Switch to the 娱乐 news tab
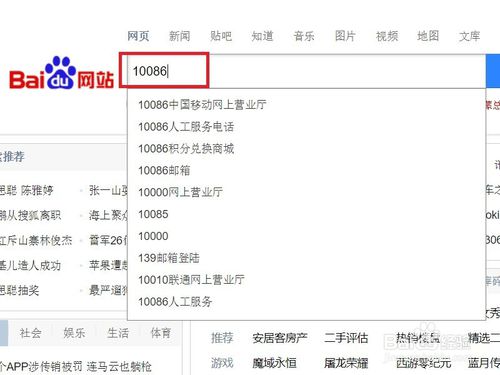This screenshot has height=375, width=500. [x=74, y=333]
